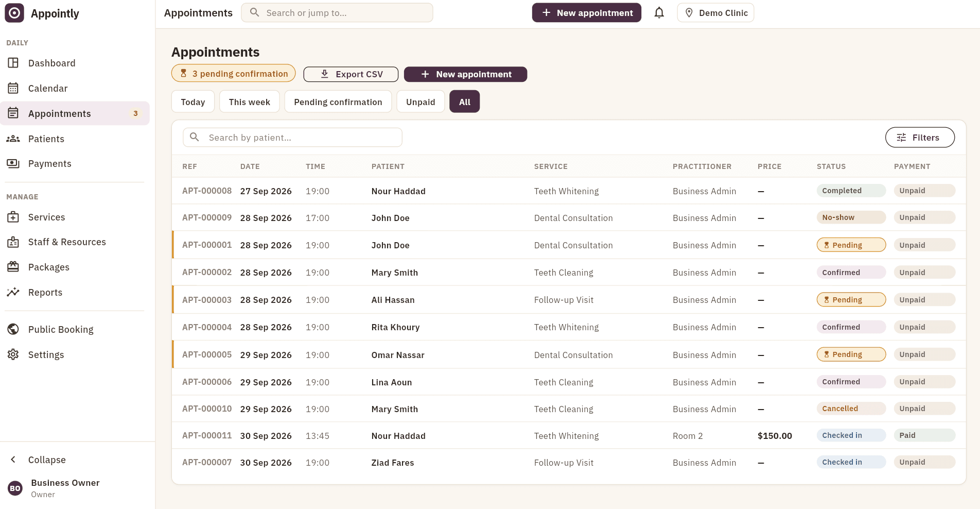Viewport: 980px width, 509px height.
Task: Open Public Booking
Action: pyautogui.click(x=75, y=329)
